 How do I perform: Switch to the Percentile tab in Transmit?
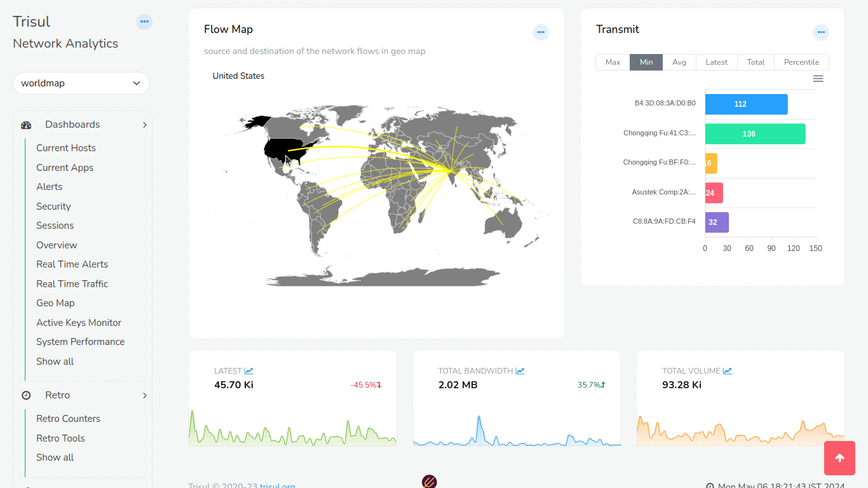[801, 62]
